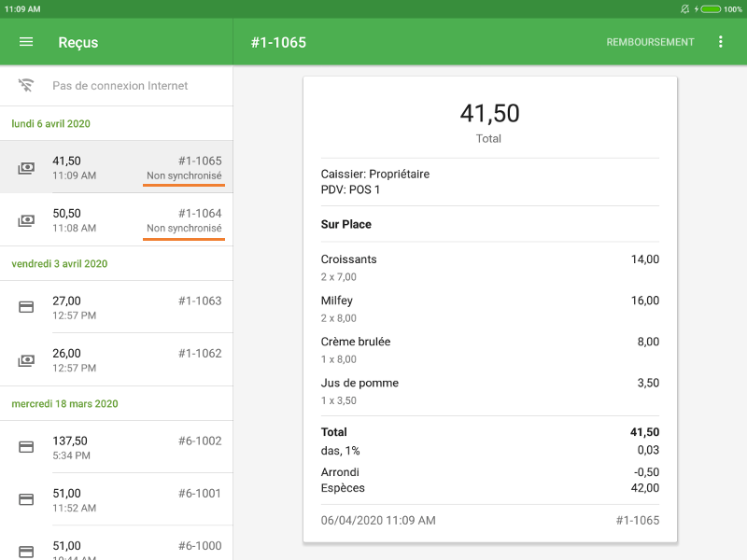This screenshot has width=747, height=560.
Task: Click the battery indicator in status bar
Action: (711, 8)
